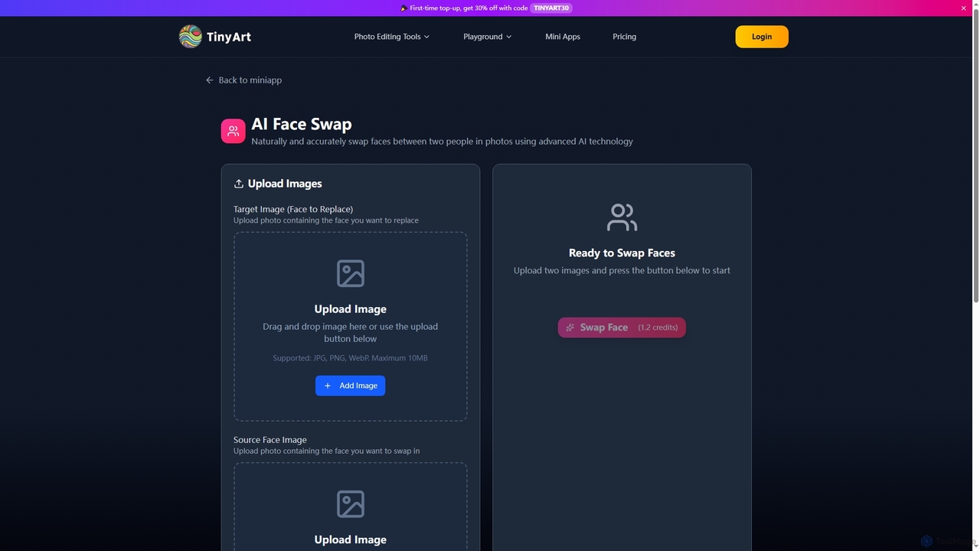Open the Photo Editing Tools dropdown
The height and width of the screenshot is (551, 980).
391,37
